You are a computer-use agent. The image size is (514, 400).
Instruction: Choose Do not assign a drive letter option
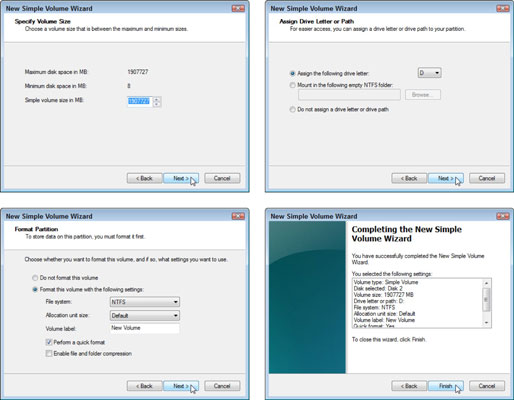point(293,109)
